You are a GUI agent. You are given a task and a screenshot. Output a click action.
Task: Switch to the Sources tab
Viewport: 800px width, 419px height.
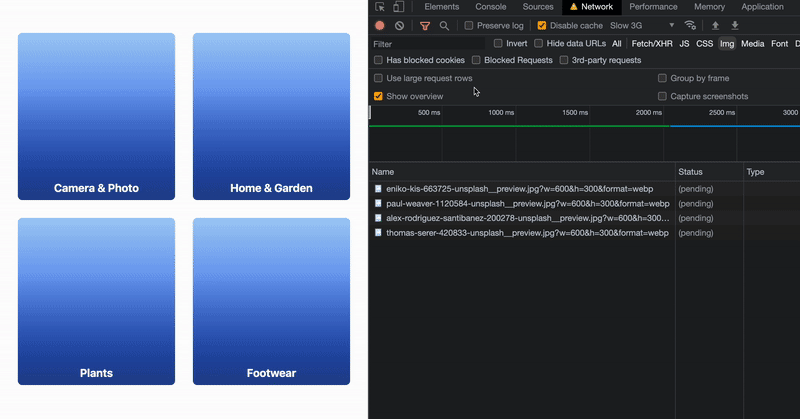(x=538, y=7)
